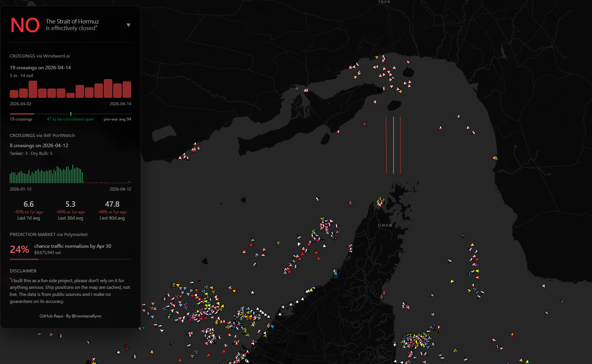Image resolution: width=592 pixels, height=364 pixels.
Task: Select the white ship marker west of Musandam tip
Action: 318,199
